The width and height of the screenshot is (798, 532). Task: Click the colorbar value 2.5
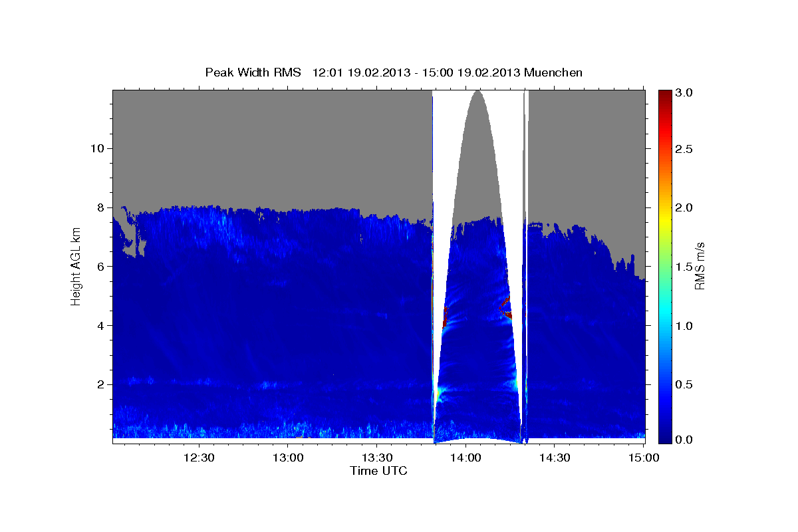684,150
